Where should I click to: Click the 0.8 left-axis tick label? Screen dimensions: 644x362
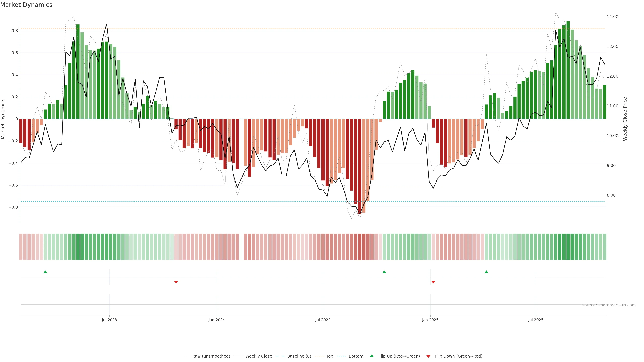click(x=15, y=31)
